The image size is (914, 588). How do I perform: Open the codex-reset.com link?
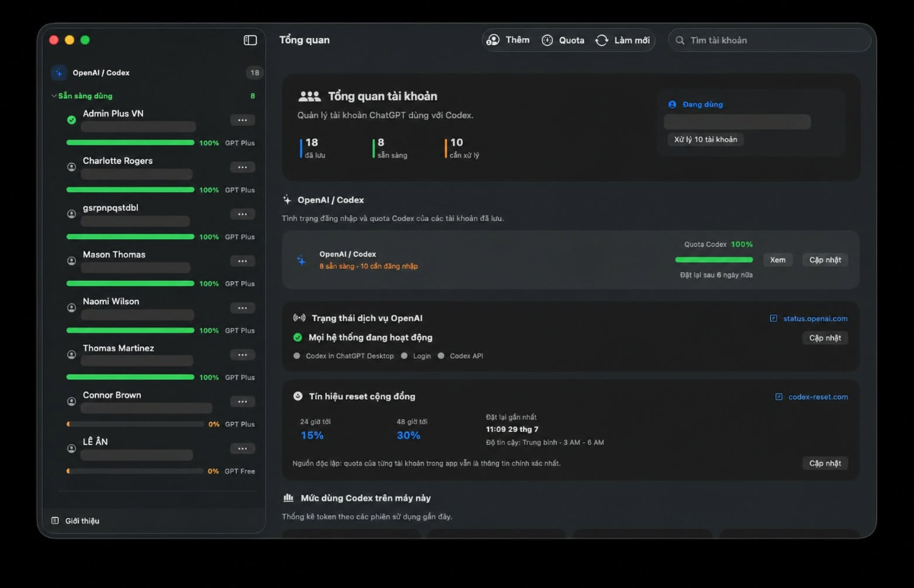point(818,397)
